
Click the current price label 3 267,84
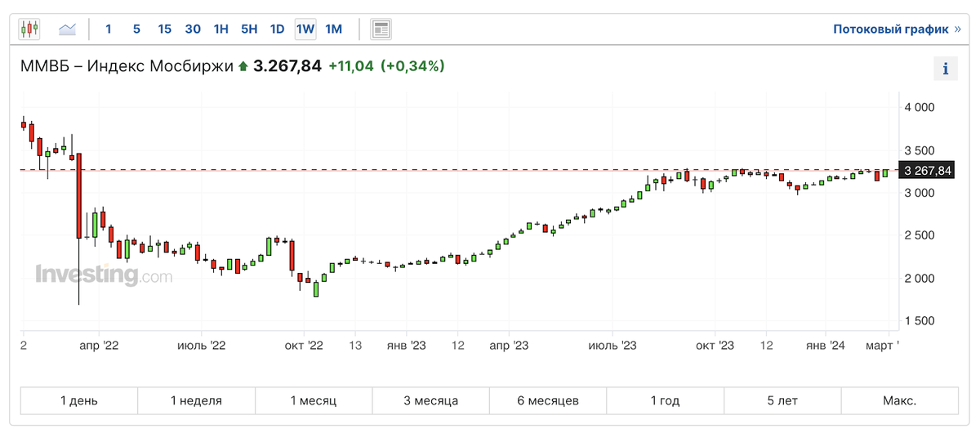point(926,170)
